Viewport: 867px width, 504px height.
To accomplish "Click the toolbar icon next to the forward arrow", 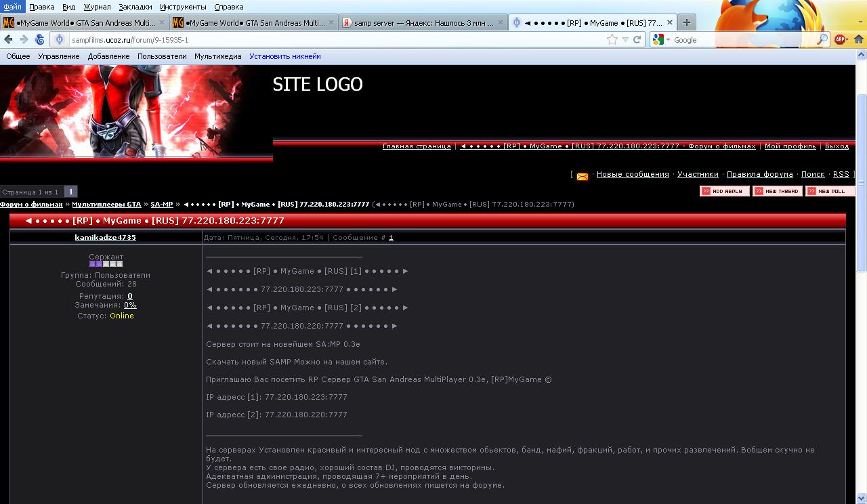I will [39, 40].
